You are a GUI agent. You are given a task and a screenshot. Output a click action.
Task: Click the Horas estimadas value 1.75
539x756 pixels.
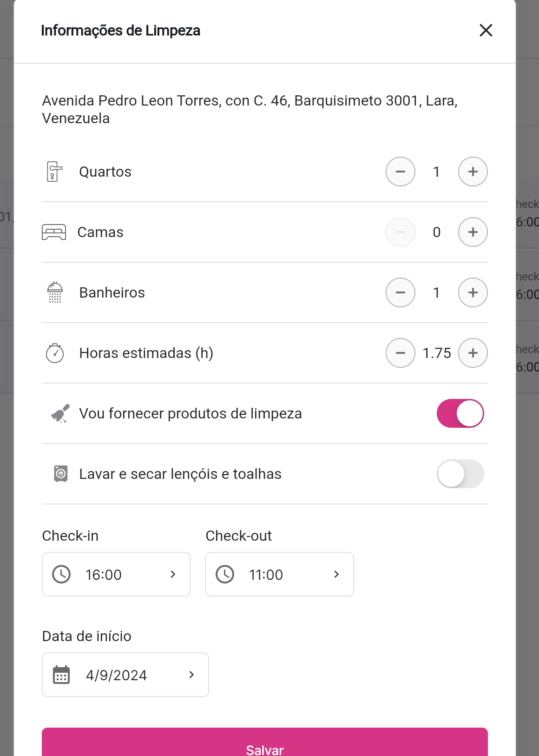pyautogui.click(x=437, y=353)
